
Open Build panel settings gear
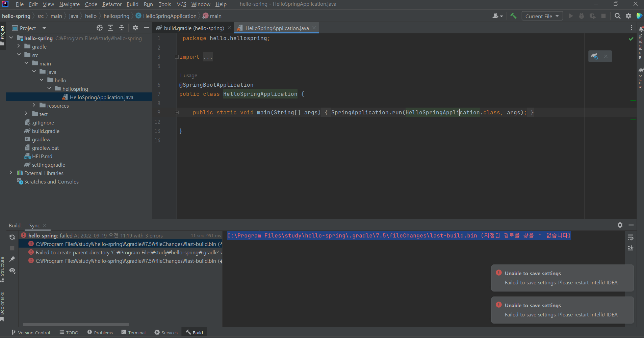[x=620, y=225]
